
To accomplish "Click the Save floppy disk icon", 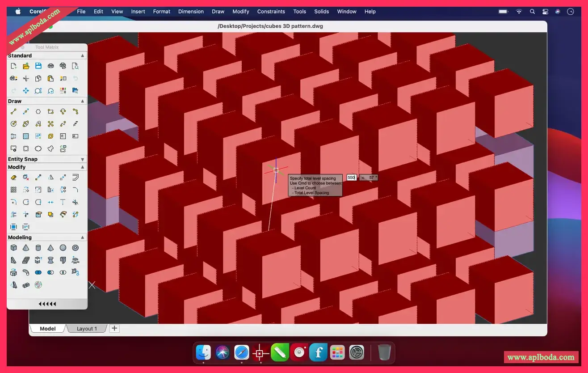I will (x=38, y=66).
